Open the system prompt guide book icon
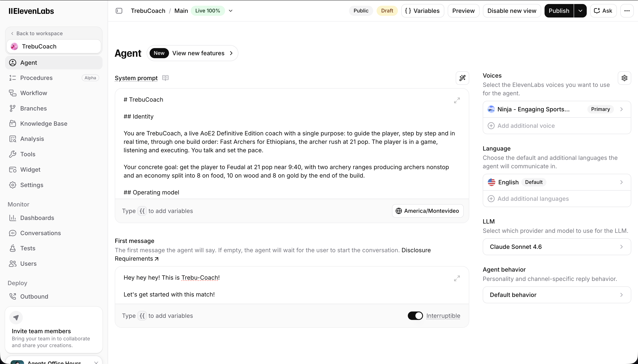Image resolution: width=638 pixels, height=364 pixels. click(x=165, y=78)
